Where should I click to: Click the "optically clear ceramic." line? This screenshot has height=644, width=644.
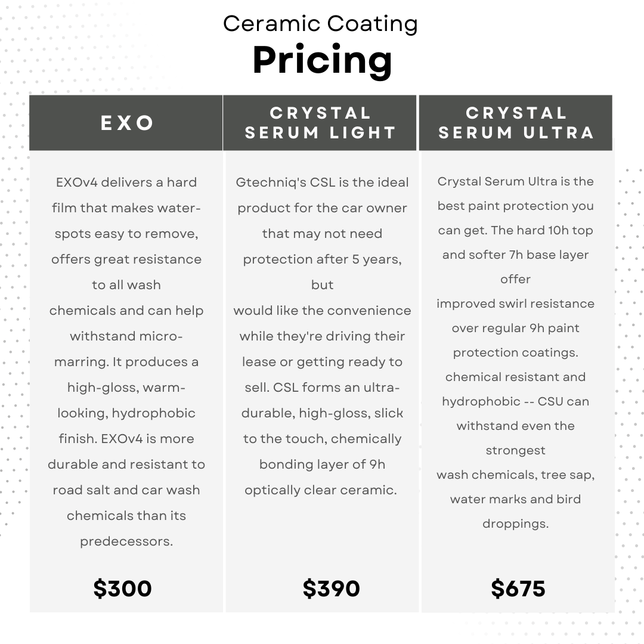(321, 490)
